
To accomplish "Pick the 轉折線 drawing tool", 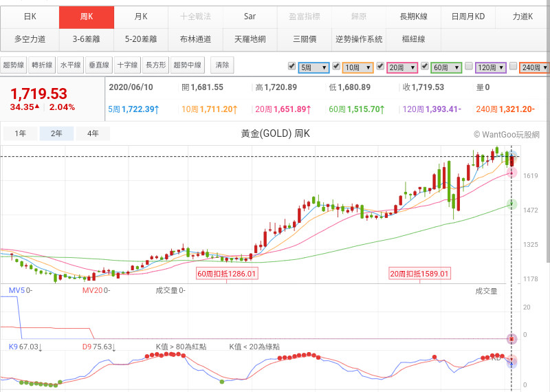I will (42, 65).
